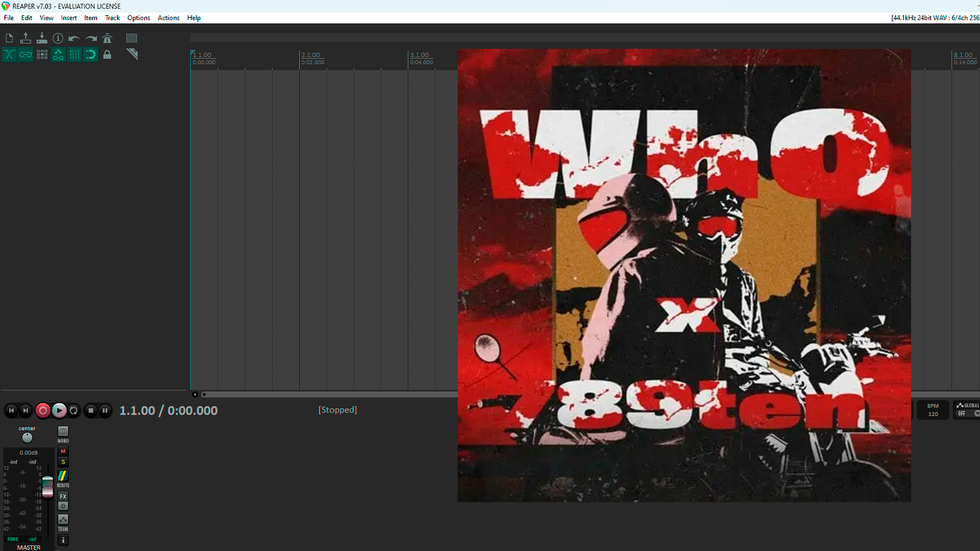Click the 0.00dB master volume readout
The image size is (980, 551).
pos(29,453)
